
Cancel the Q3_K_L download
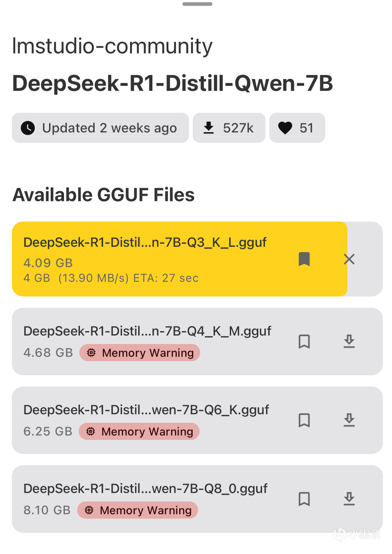tap(349, 259)
